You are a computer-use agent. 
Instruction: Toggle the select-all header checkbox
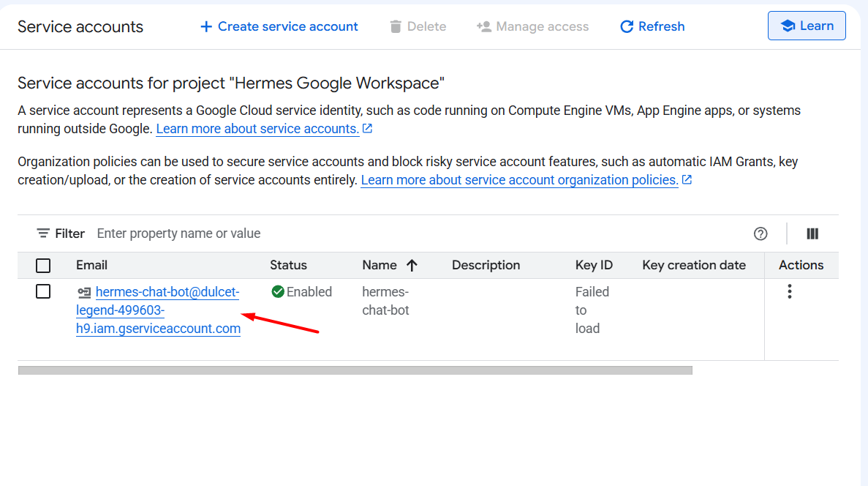pyautogui.click(x=43, y=266)
